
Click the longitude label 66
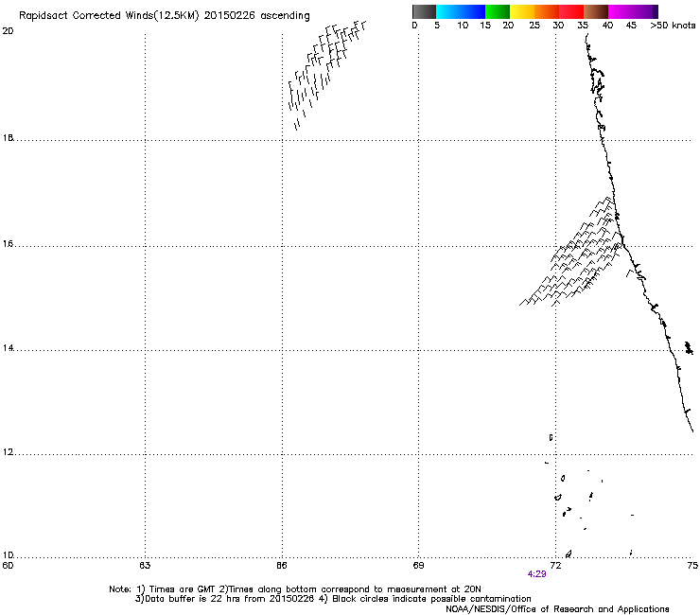[282, 566]
